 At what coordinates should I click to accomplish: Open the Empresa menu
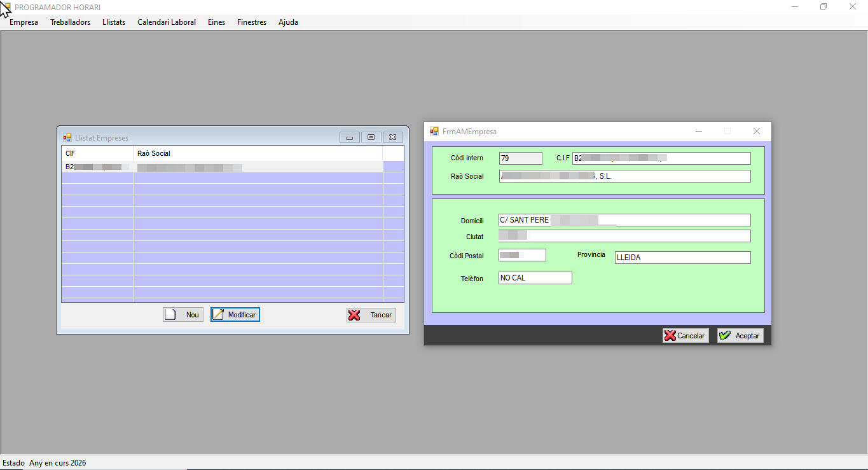[x=24, y=22]
